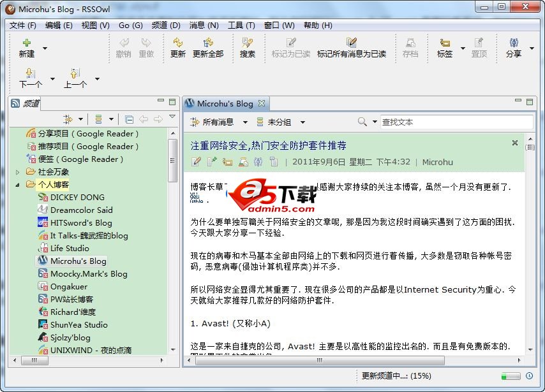Click the feeds panel grouping icon

[99, 119]
